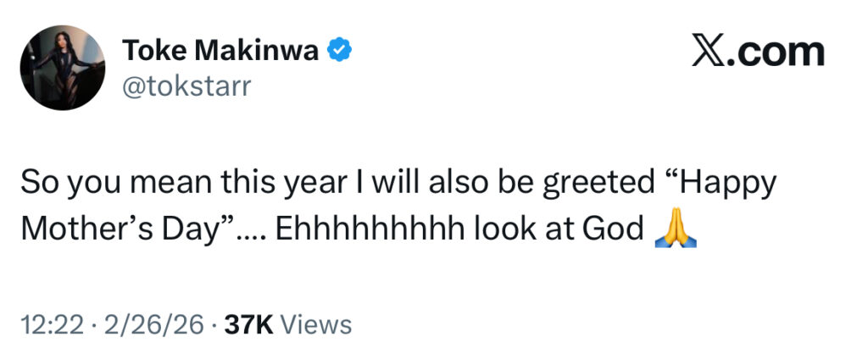This screenshot has width=868, height=353.
Task: Click the "Views" label
Action: pos(314,324)
